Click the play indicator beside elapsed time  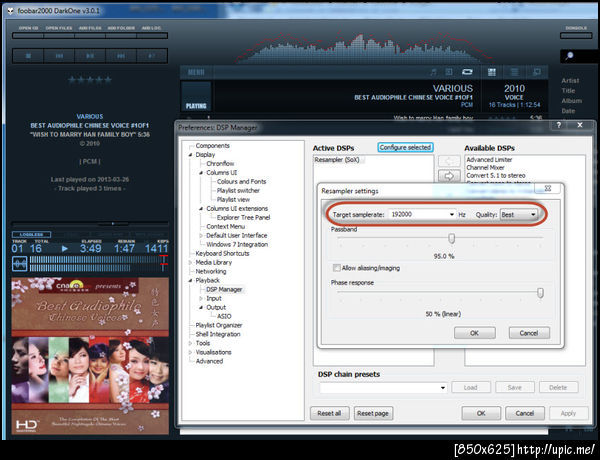tap(65, 249)
